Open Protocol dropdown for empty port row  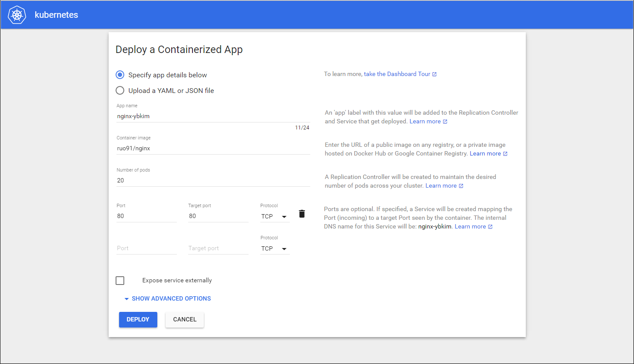275,248
